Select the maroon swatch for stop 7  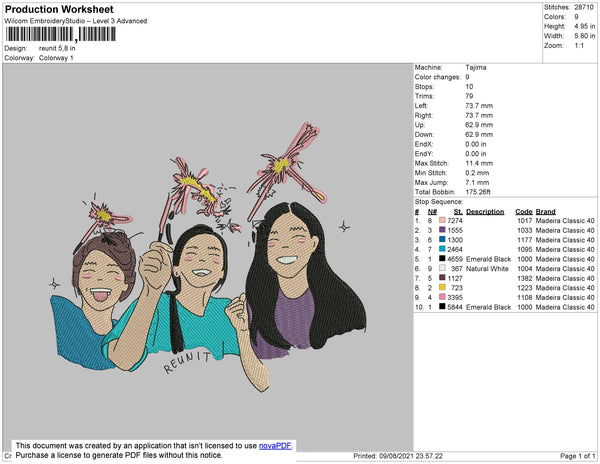[x=442, y=278]
